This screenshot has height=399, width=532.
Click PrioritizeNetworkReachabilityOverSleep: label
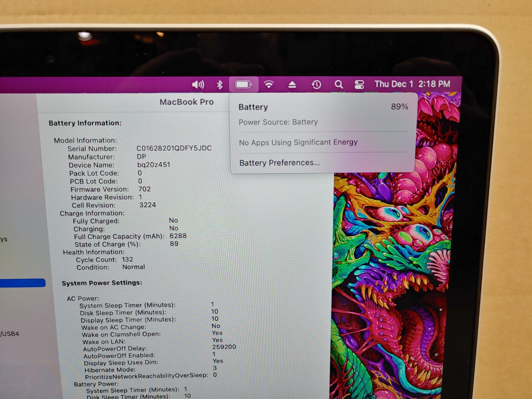(x=147, y=376)
